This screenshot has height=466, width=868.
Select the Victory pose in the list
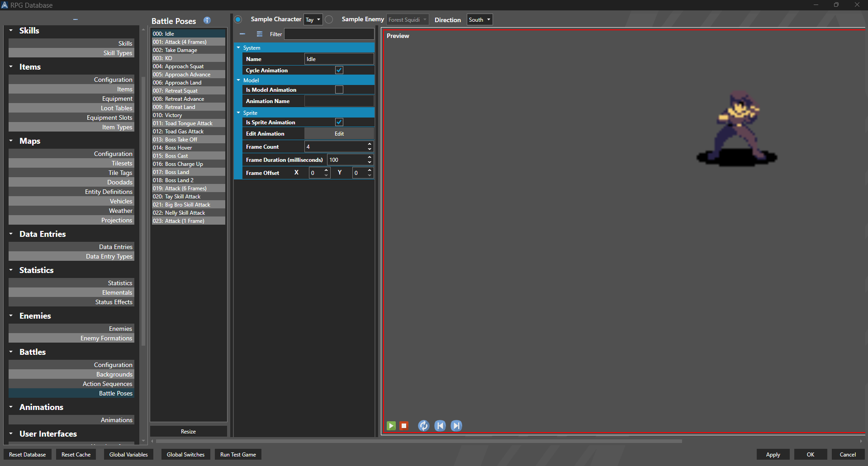[x=174, y=115]
